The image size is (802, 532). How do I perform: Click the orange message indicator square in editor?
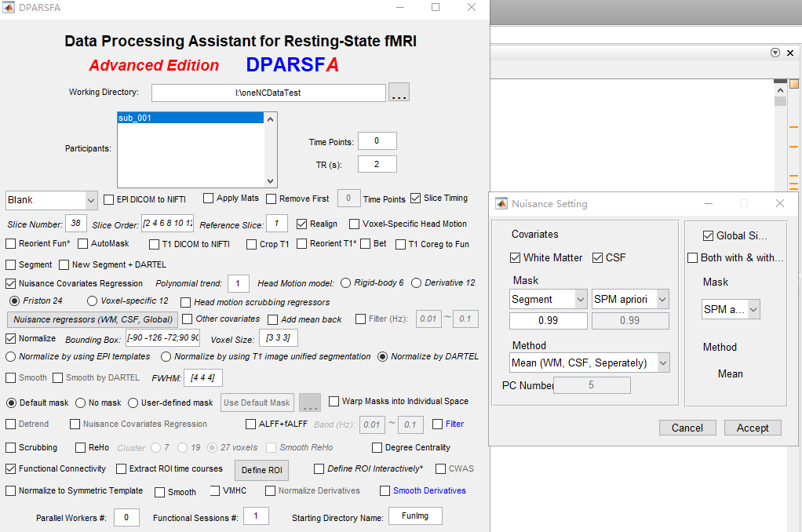click(x=794, y=84)
